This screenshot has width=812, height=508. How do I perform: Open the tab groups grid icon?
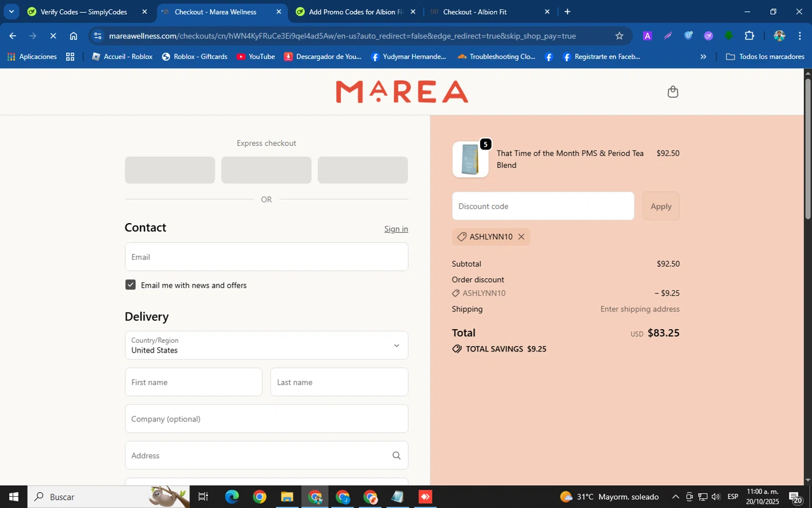point(70,56)
